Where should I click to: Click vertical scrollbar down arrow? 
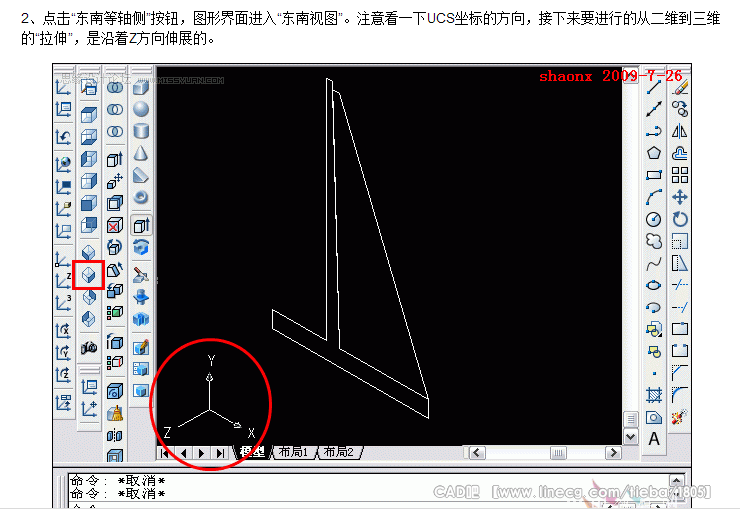[631, 437]
